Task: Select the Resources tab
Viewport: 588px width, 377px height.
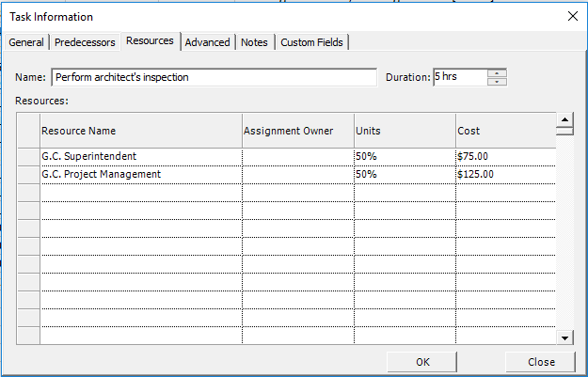Action: [x=150, y=40]
